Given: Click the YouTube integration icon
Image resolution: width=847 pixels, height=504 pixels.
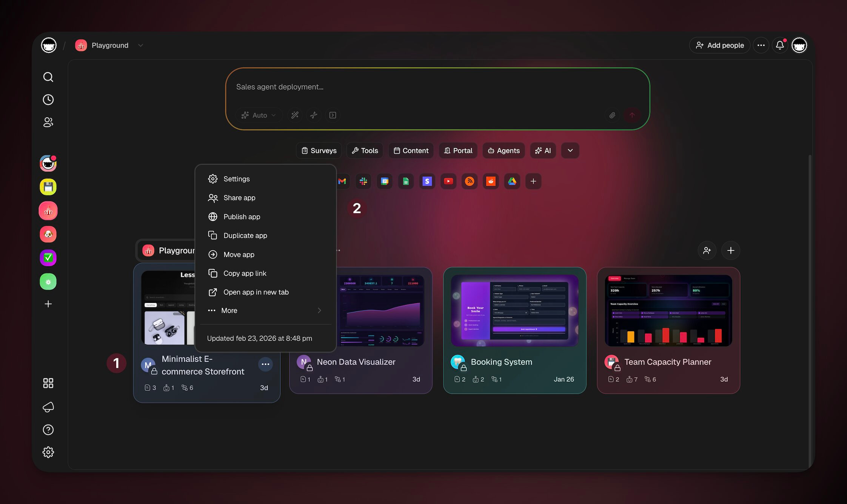Looking at the screenshot, I should click(x=448, y=181).
